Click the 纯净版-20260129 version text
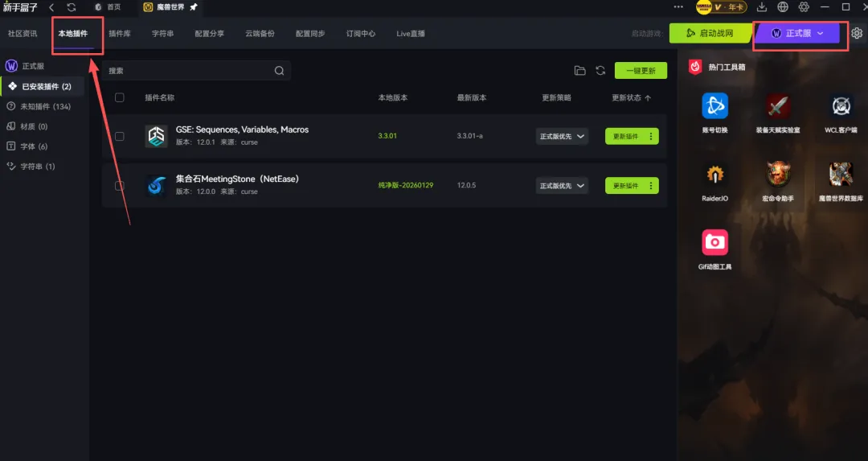Screen dimensions: 868x461 coord(405,185)
